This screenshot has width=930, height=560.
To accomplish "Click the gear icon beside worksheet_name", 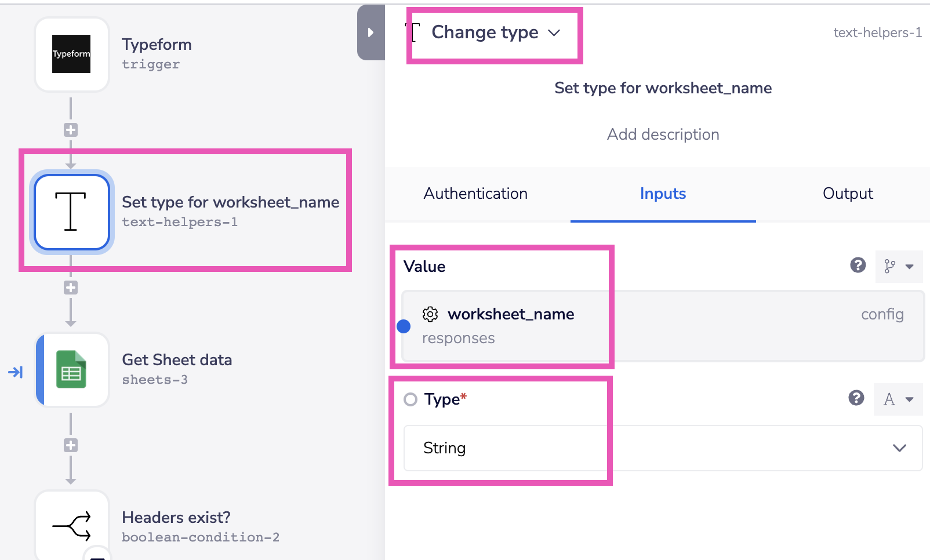I will [430, 314].
